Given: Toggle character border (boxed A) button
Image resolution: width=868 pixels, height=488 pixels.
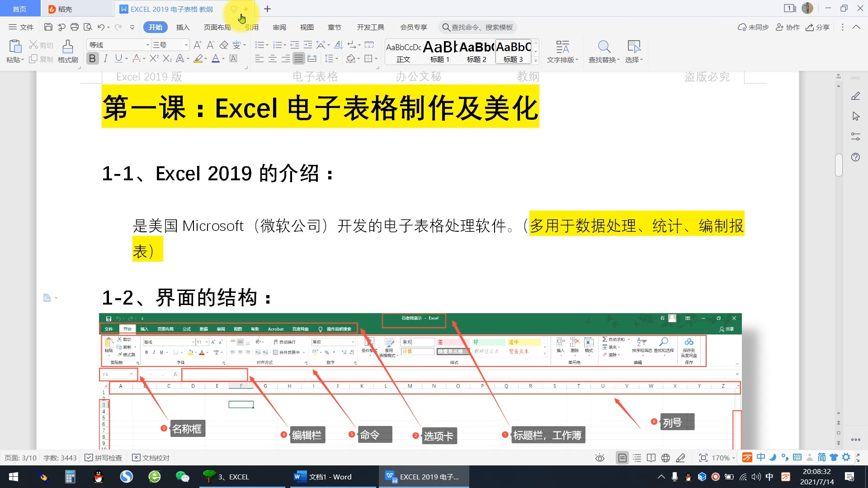Looking at the screenshot, I should click(x=233, y=58).
